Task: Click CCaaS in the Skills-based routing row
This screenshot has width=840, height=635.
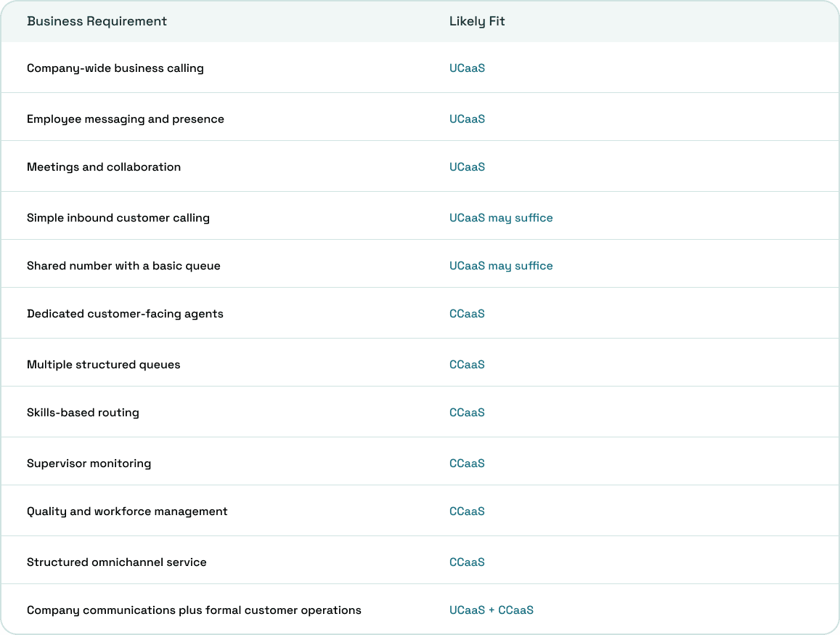Action: coord(467,413)
